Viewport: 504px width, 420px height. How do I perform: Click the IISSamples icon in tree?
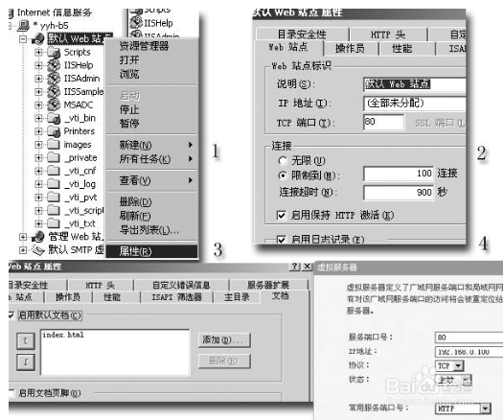pos(54,92)
